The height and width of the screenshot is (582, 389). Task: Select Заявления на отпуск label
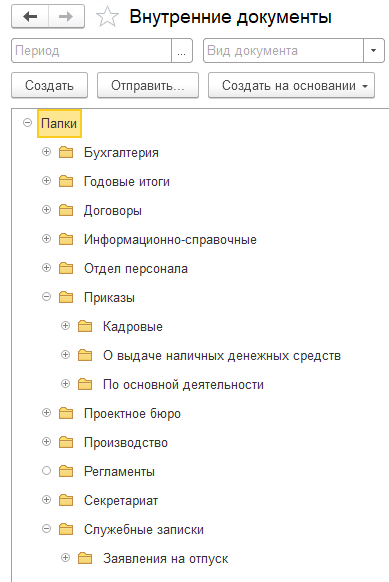click(x=166, y=559)
